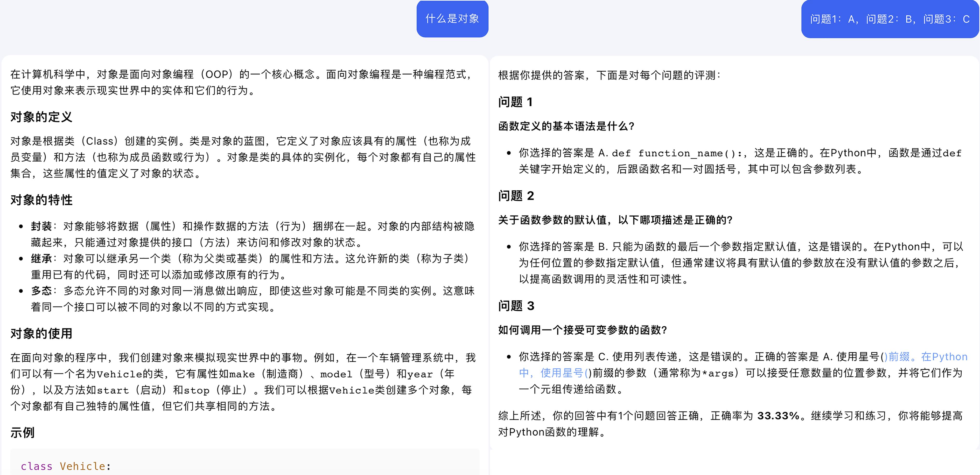Click the bold '多态' bullet term
The image size is (980, 475).
point(41,291)
